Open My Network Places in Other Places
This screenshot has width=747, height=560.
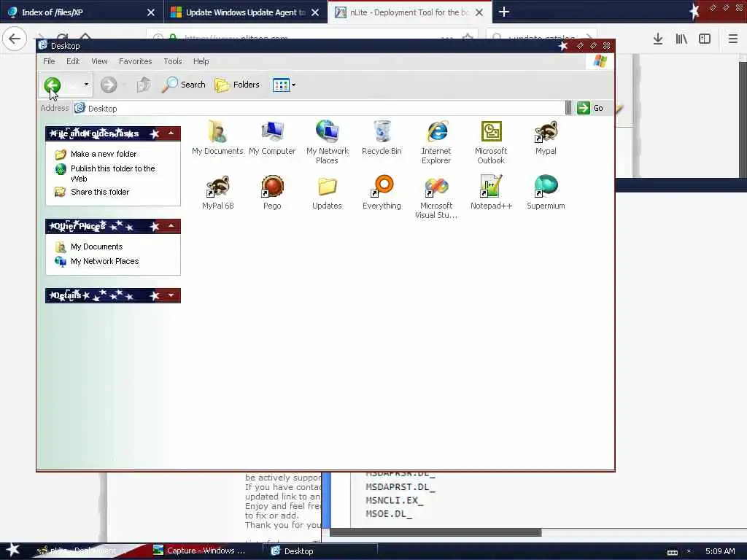pyautogui.click(x=105, y=261)
